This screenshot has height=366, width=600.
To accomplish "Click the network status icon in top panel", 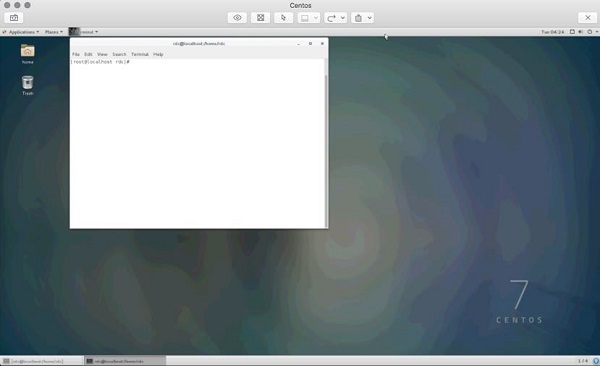I will 572,32.
